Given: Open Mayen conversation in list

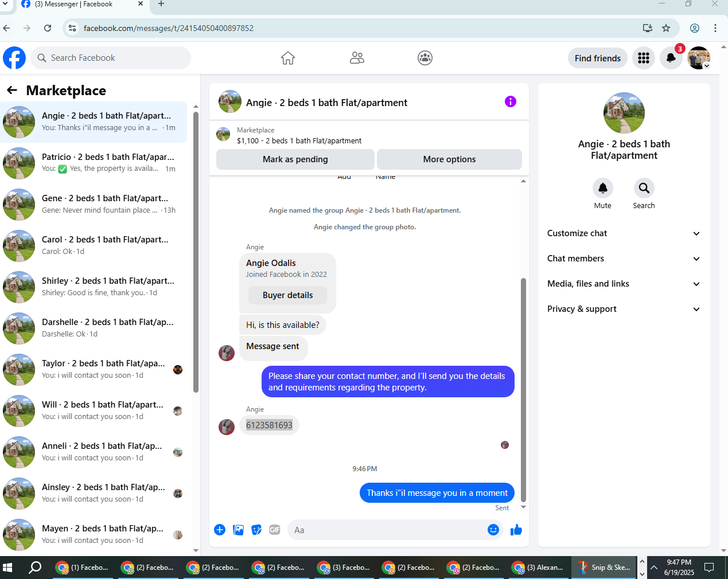Looking at the screenshot, I should pos(94,534).
